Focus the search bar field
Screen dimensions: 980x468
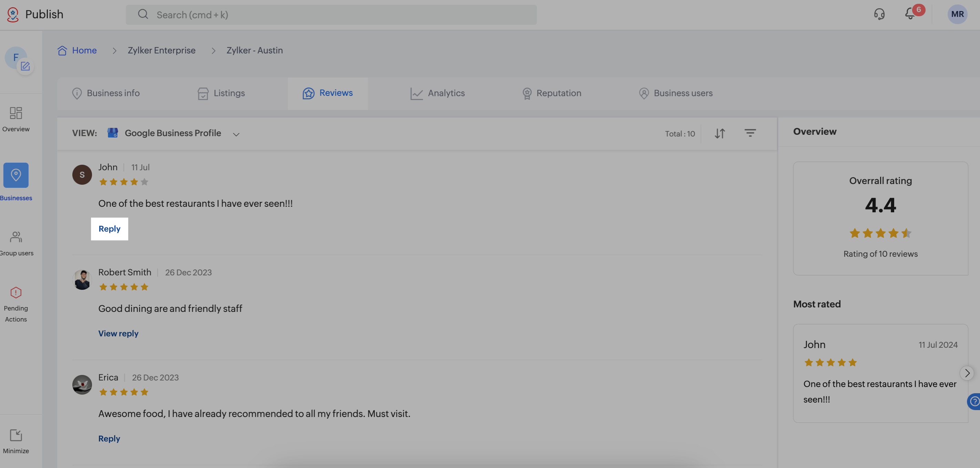331,15
